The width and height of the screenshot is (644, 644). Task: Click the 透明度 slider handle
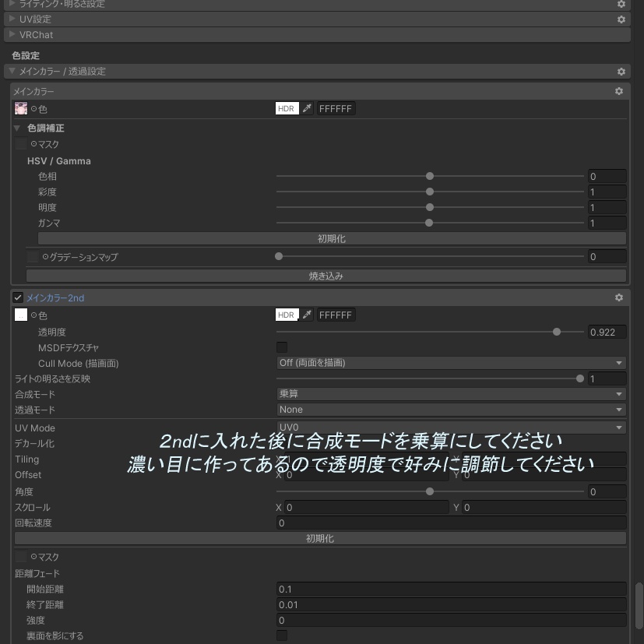click(x=556, y=332)
